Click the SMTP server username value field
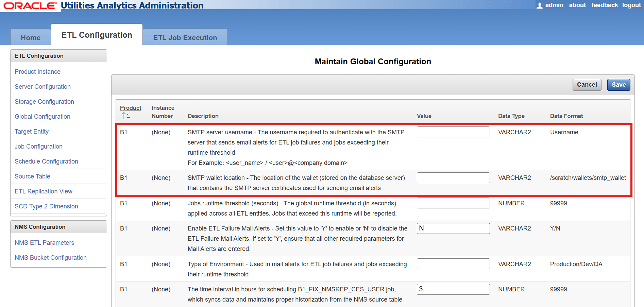The image size is (644, 307). tap(453, 132)
